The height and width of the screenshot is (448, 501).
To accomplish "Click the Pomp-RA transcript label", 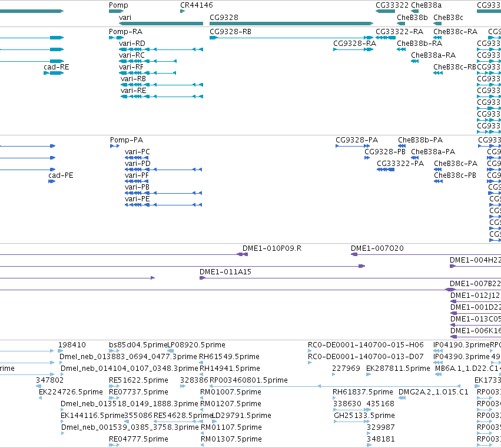I will pos(125,32).
